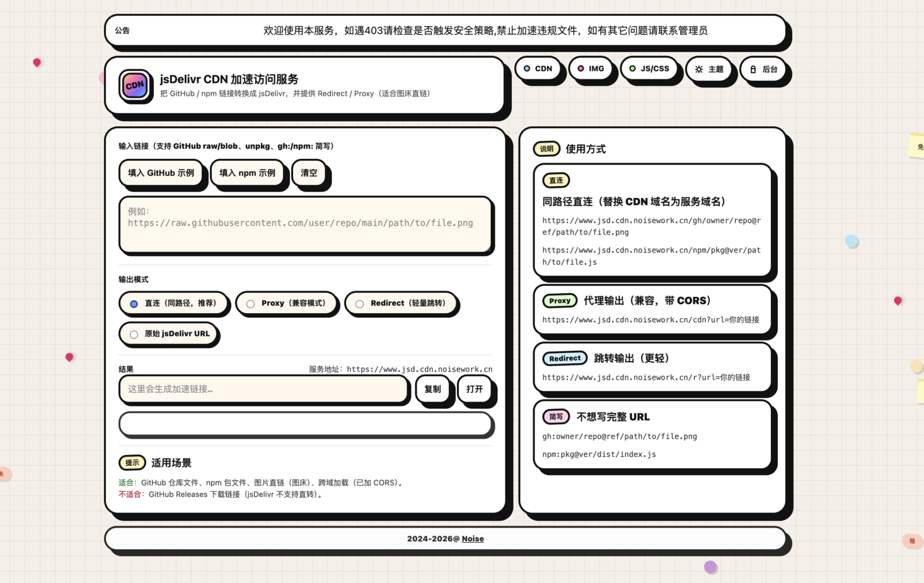Click the npm/pkg@ver direct URL example
Image resolution: width=924 pixels, height=583 pixels.
pyautogui.click(x=652, y=256)
